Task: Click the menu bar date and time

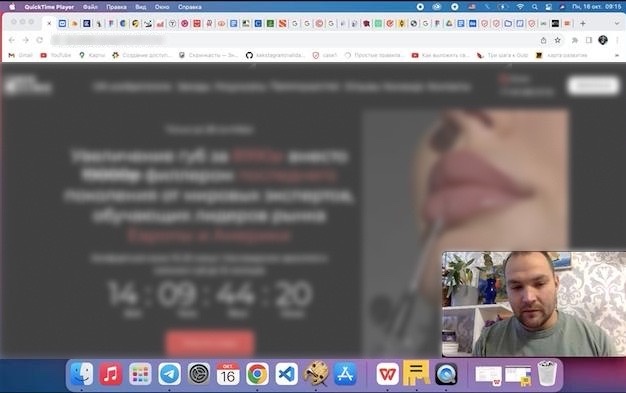Action: (x=596, y=7)
